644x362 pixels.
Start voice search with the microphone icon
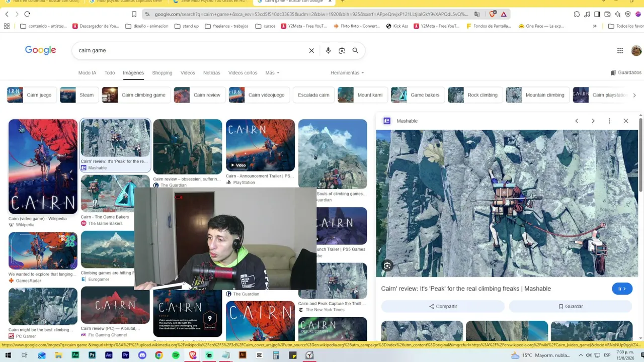pos(328,50)
